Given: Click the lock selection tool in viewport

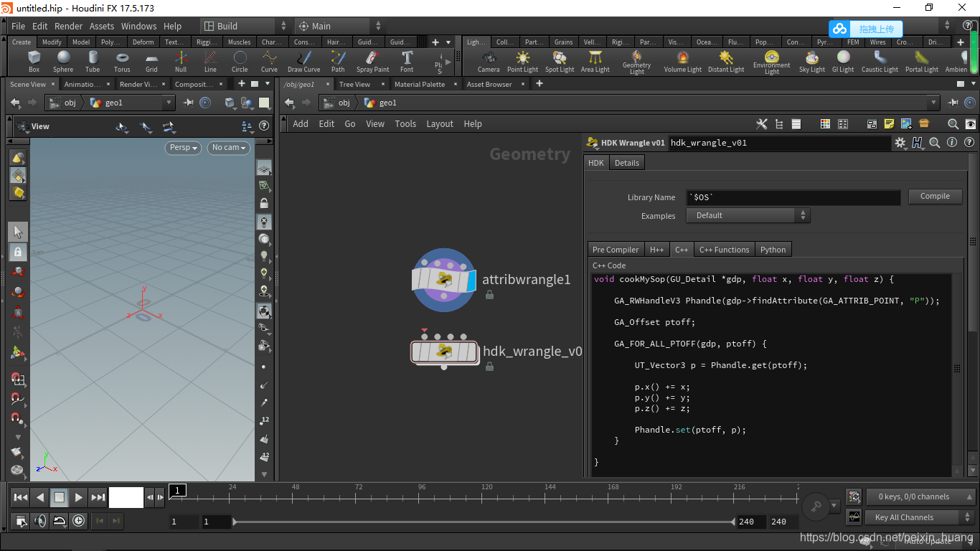Looking at the screenshot, I should pos(18,252).
